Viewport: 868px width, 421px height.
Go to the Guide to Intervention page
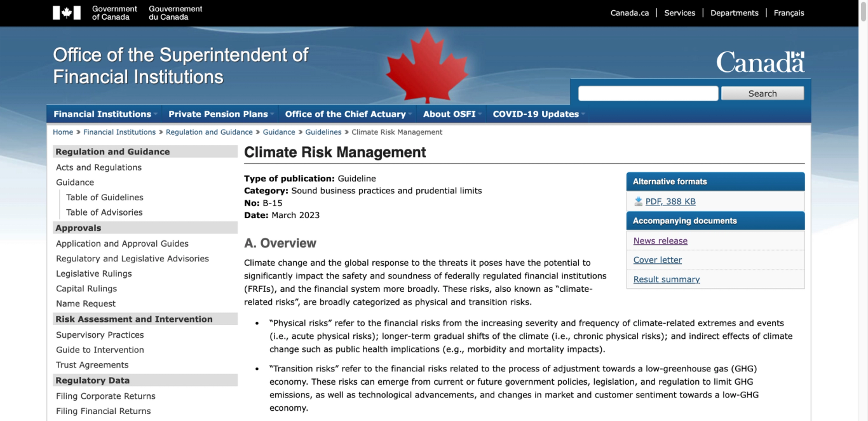99,349
